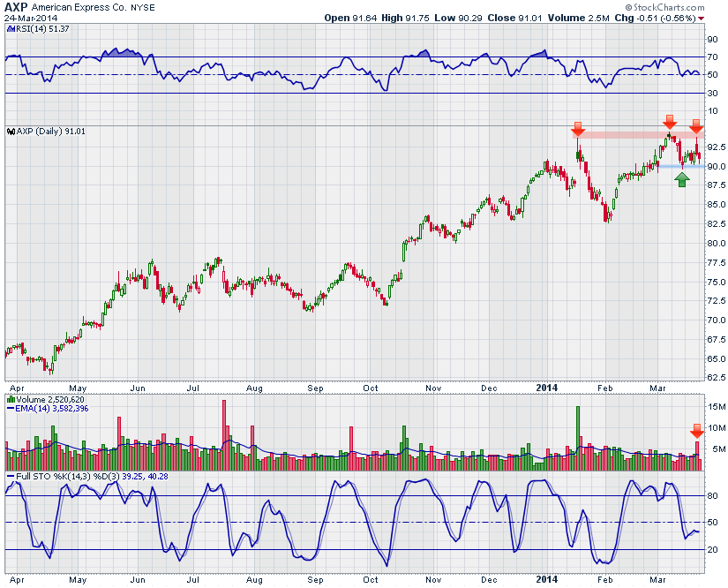
Task: Click the tallest red volume bar in mid-July
Action: tap(224, 435)
